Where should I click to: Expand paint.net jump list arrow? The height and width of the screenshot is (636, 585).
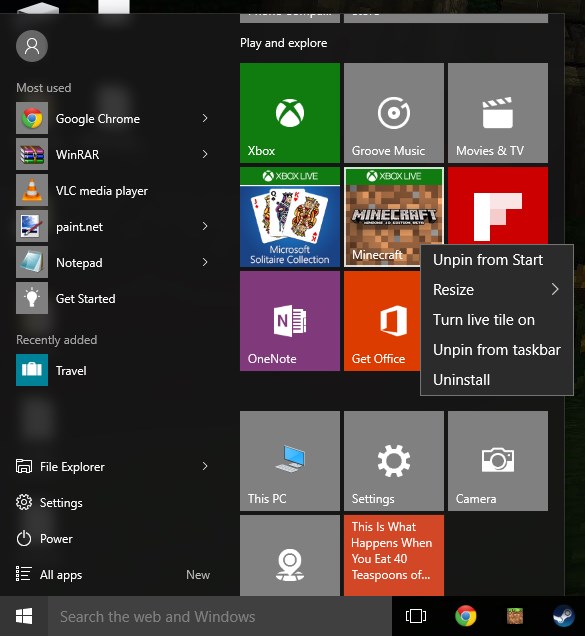pos(205,226)
